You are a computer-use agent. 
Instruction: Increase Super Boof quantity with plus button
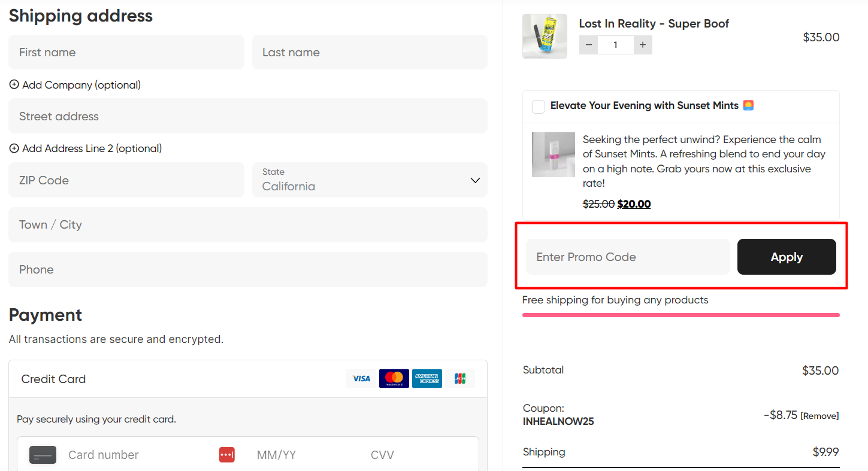click(x=643, y=45)
